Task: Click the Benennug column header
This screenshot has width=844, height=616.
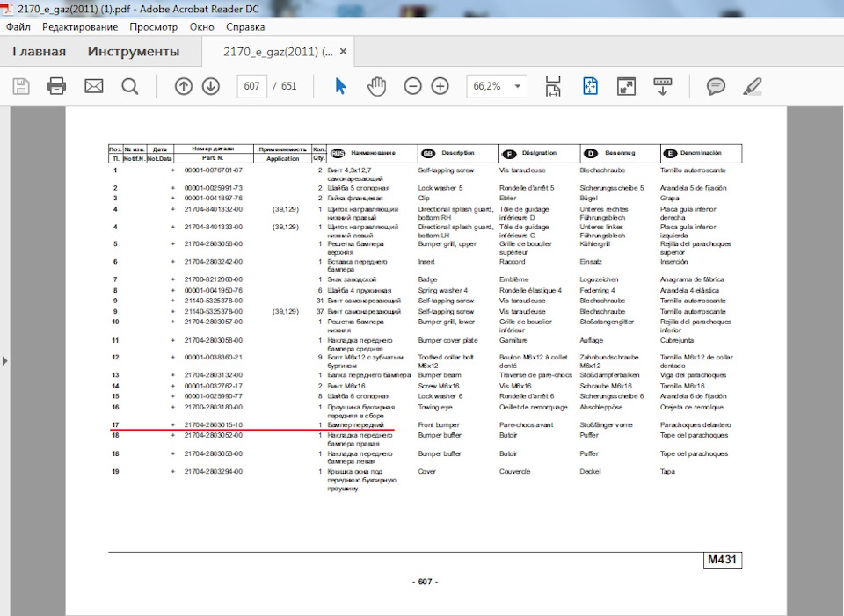Action: 620,153
